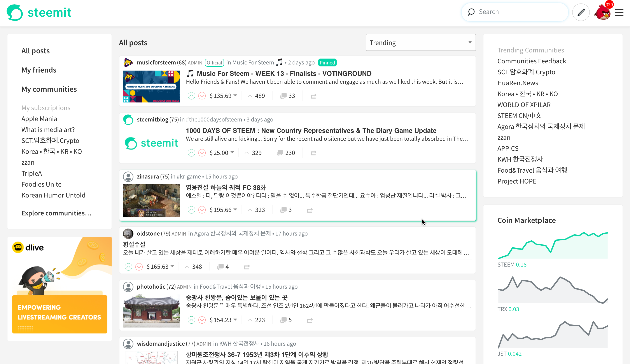
Task: Click wisdomandjustice's author avatar
Action: 128,344
